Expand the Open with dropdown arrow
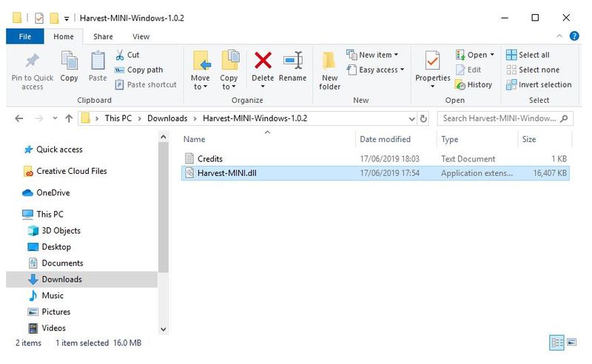This screenshot has height=364, width=592. tap(492, 55)
